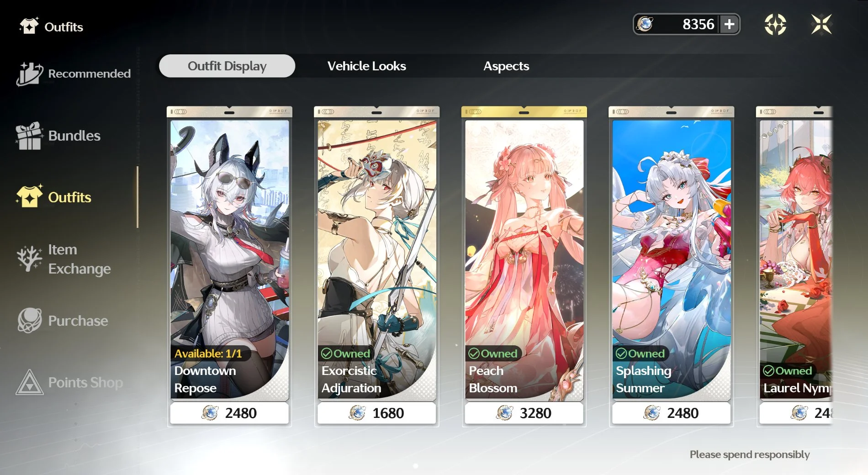
Task: Open the Recommended section icon
Action: (30, 74)
